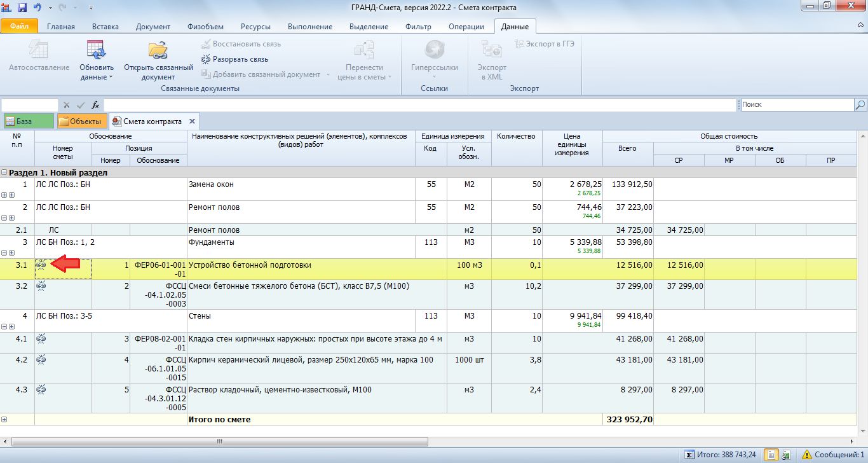The height and width of the screenshot is (463, 868).
Task: Click the Обновить данные icon
Action: click(96, 50)
